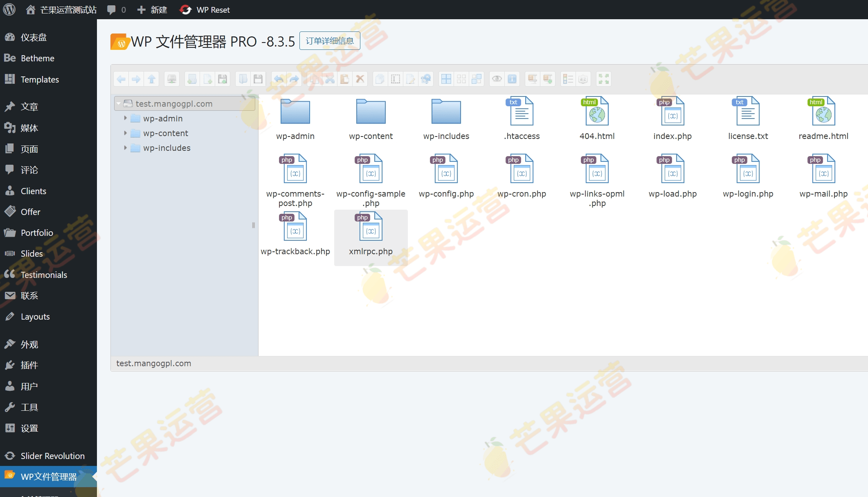Enter fullscreen mode via the toolbar icon
Viewport: 868px width, 497px height.
(604, 78)
